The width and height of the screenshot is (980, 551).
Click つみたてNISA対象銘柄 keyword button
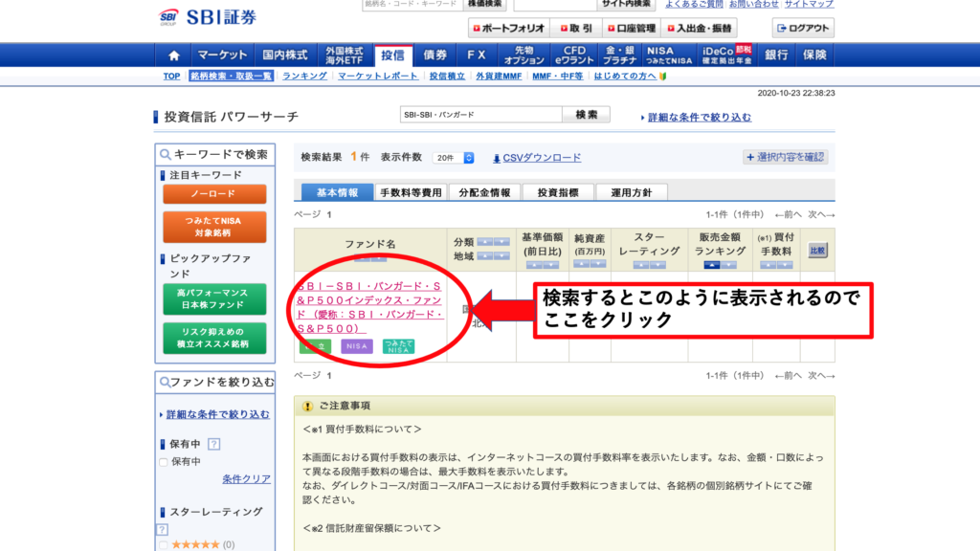point(214,227)
